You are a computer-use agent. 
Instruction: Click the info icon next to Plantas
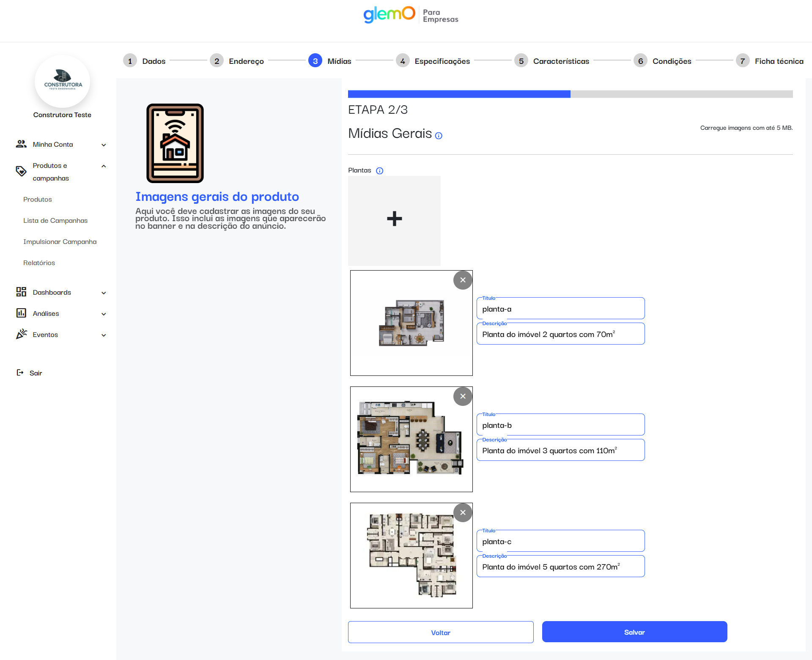[x=379, y=171]
